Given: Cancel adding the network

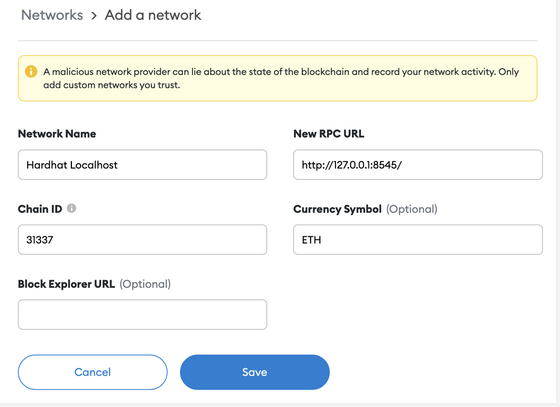Looking at the screenshot, I should pyautogui.click(x=92, y=372).
